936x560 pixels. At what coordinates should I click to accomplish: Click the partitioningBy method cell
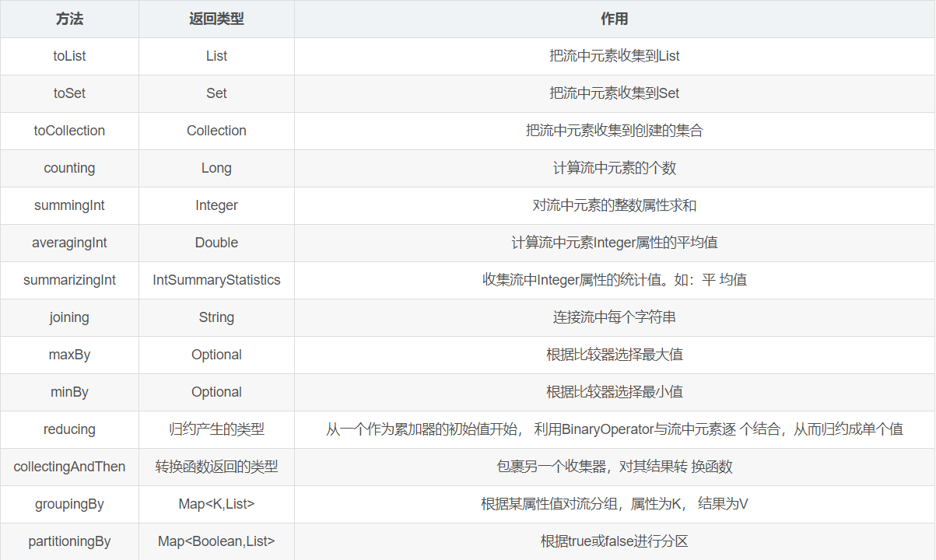(69, 541)
